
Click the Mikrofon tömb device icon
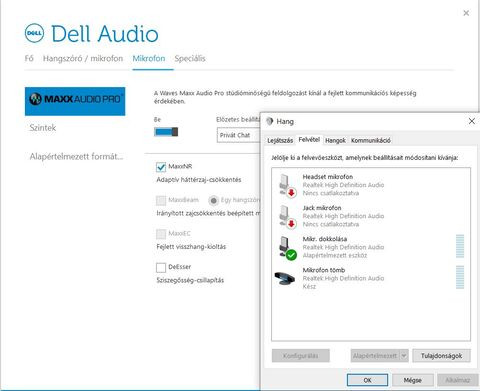pyautogui.click(x=285, y=278)
